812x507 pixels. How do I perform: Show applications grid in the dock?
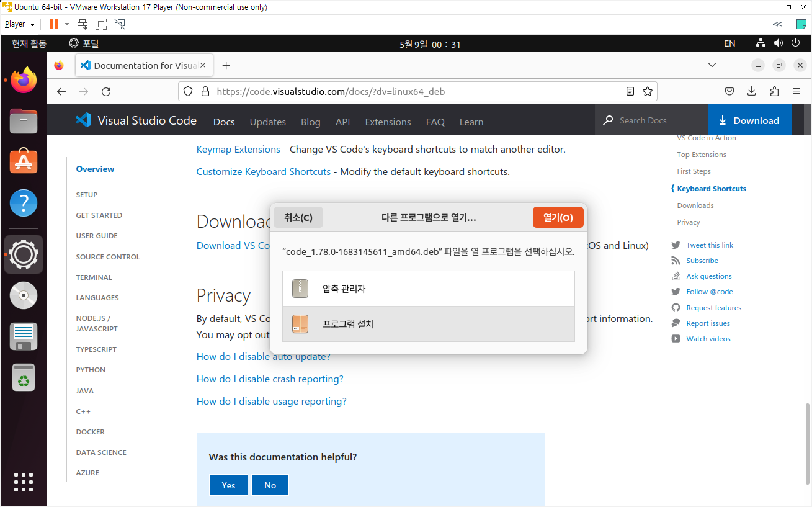pyautogui.click(x=24, y=482)
